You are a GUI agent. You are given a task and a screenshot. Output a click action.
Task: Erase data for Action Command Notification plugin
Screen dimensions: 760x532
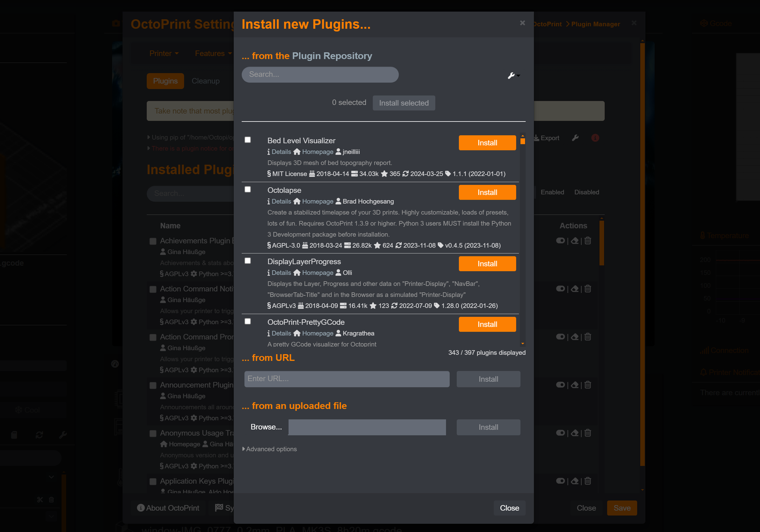pos(575,289)
